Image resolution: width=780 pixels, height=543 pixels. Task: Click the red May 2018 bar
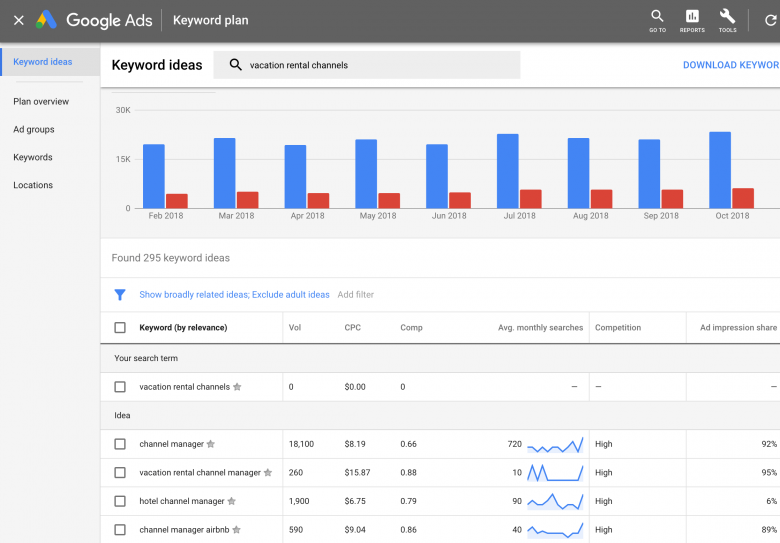pyautogui.click(x=389, y=201)
